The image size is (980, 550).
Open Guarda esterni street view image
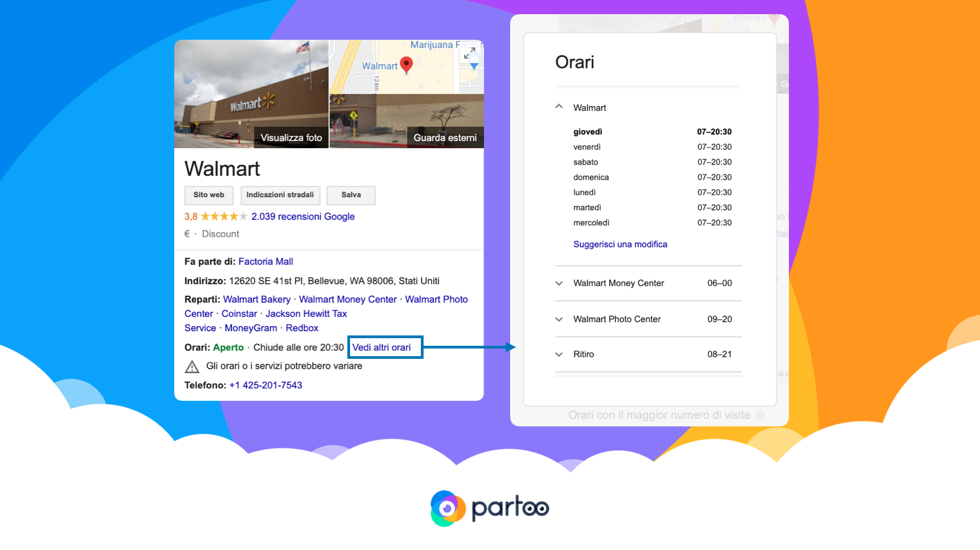(445, 138)
